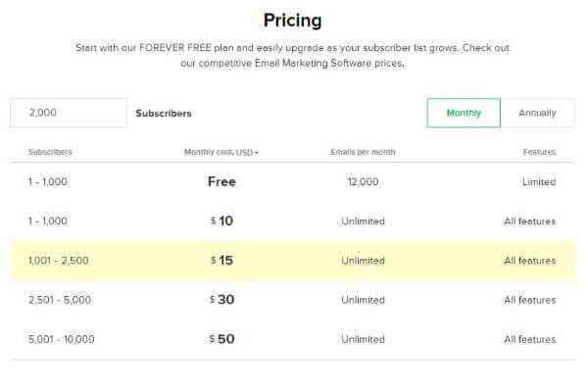Click the 12,000 emails per month value
The image size is (588, 390).
click(x=363, y=182)
